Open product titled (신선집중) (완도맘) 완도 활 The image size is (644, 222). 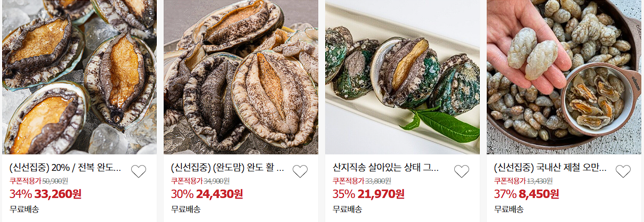coord(227,169)
